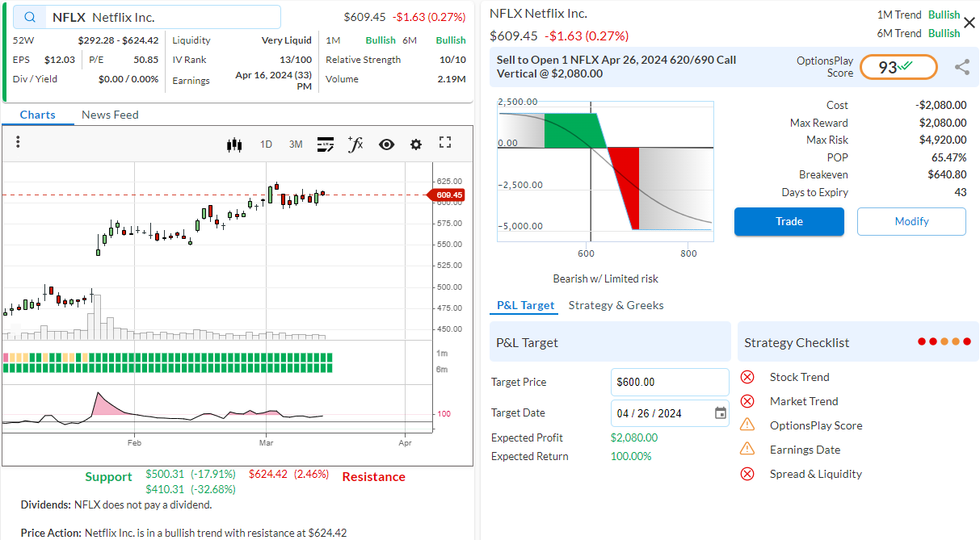Click the red loss zone in payoff chart
Viewport: 980px width, 540px height.
pyautogui.click(x=625, y=188)
